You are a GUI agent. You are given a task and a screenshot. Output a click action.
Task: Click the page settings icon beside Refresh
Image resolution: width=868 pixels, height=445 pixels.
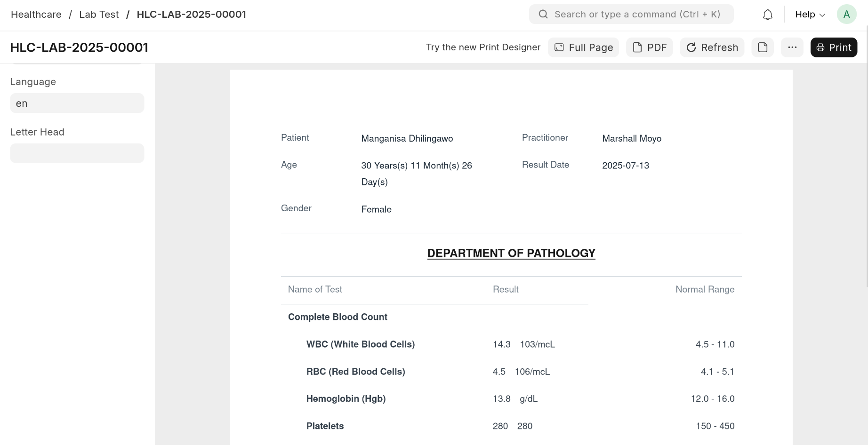point(763,48)
